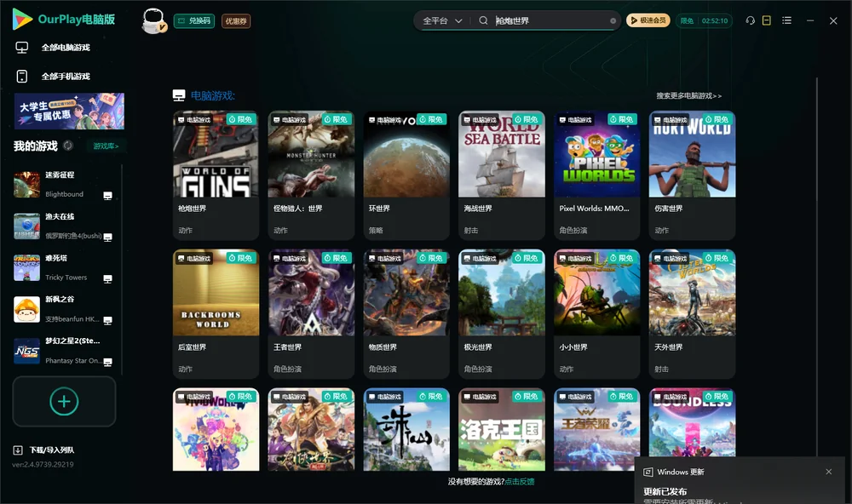The image size is (852, 504).
Task: Click the yellow bookmark window icon
Action: (767, 20)
